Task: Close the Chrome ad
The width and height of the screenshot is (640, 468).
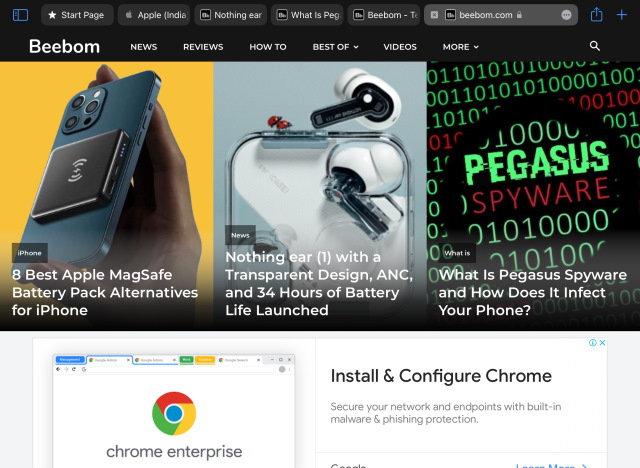Action: (x=602, y=343)
